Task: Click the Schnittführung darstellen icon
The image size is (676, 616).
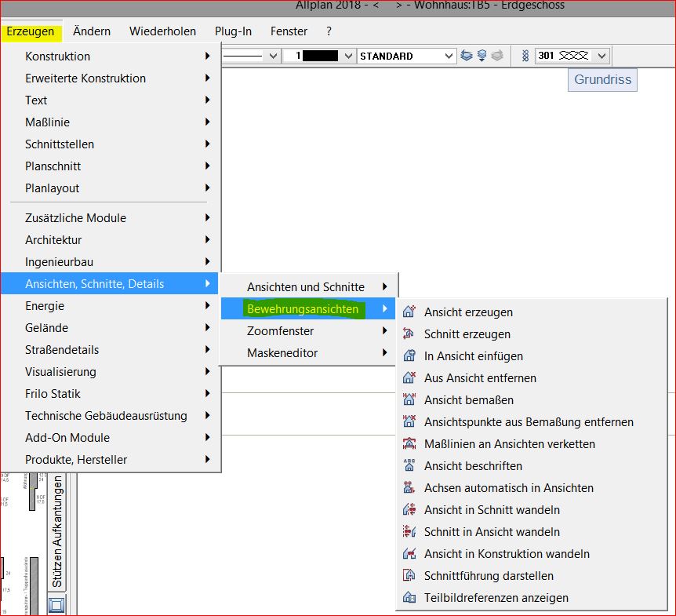Action: click(409, 576)
